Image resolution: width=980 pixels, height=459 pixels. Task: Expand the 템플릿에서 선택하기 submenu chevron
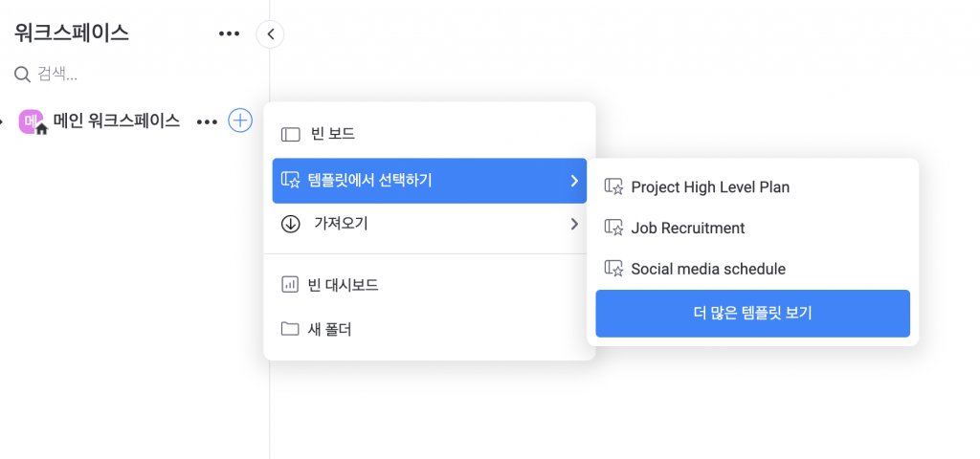coord(574,181)
